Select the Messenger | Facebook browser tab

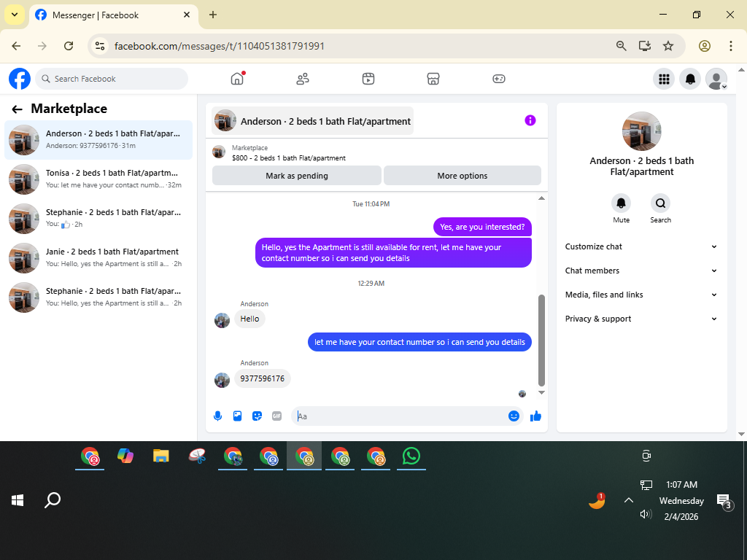pyautogui.click(x=113, y=15)
